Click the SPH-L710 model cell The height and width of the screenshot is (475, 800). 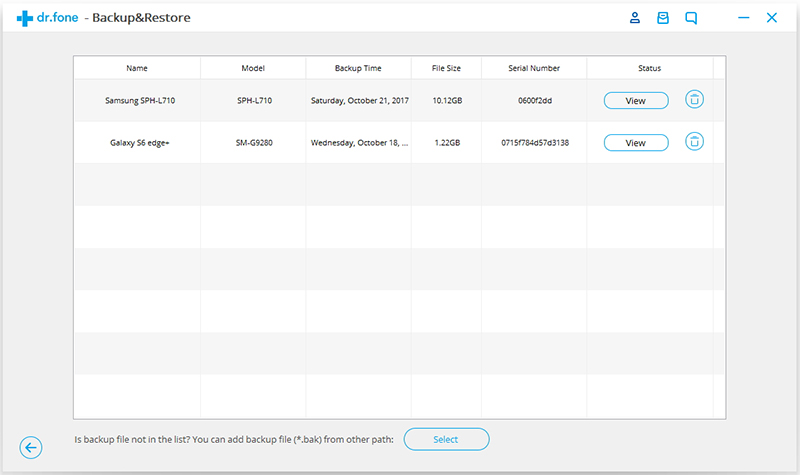(254, 101)
